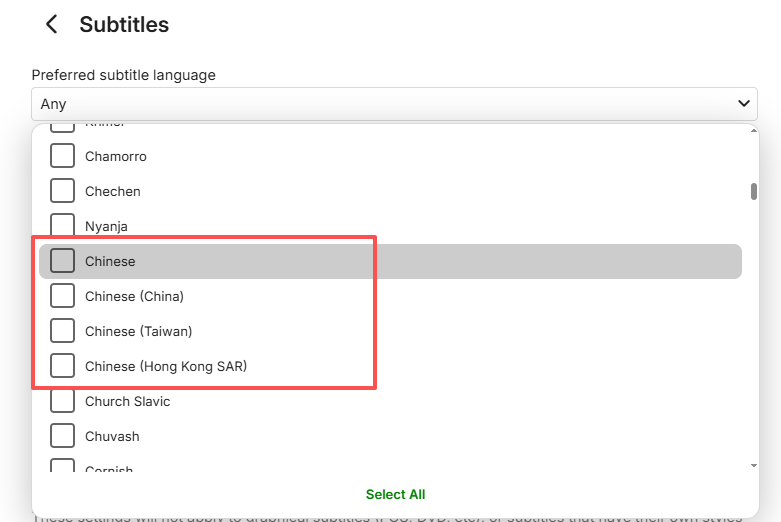This screenshot has width=781, height=522.
Task: Select the Chinese checkbox
Action: click(62, 261)
